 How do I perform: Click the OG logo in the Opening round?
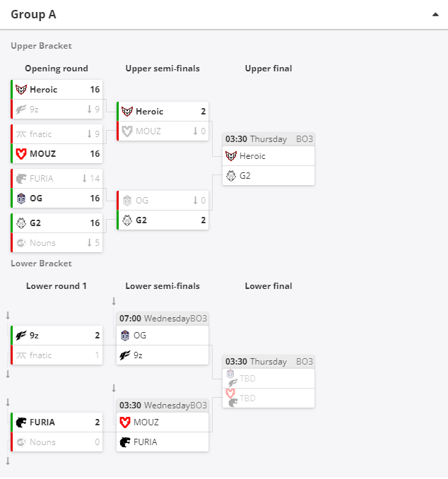coord(21,199)
